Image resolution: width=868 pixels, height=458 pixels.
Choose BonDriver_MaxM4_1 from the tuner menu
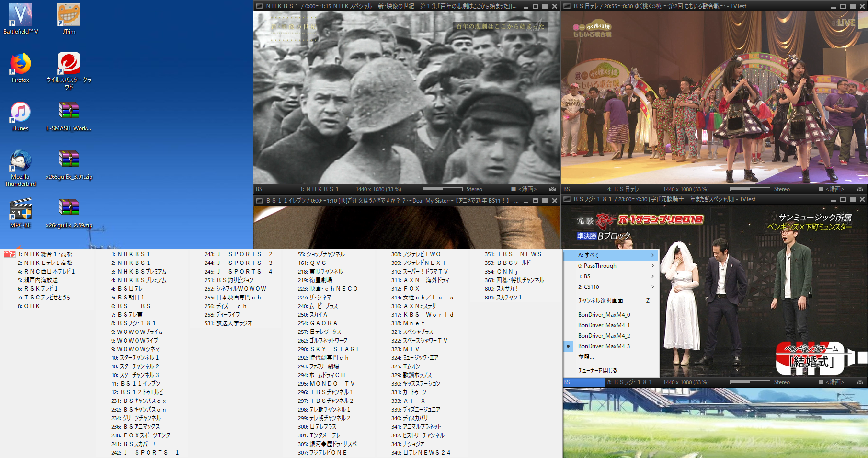click(611, 325)
